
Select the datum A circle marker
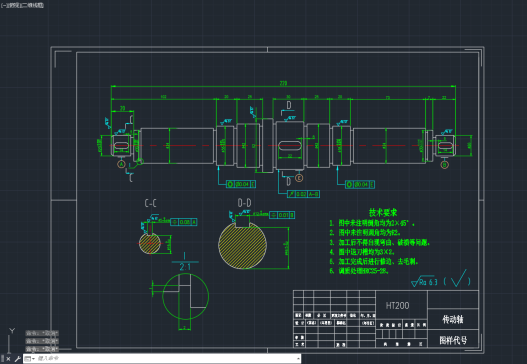(x=121, y=164)
